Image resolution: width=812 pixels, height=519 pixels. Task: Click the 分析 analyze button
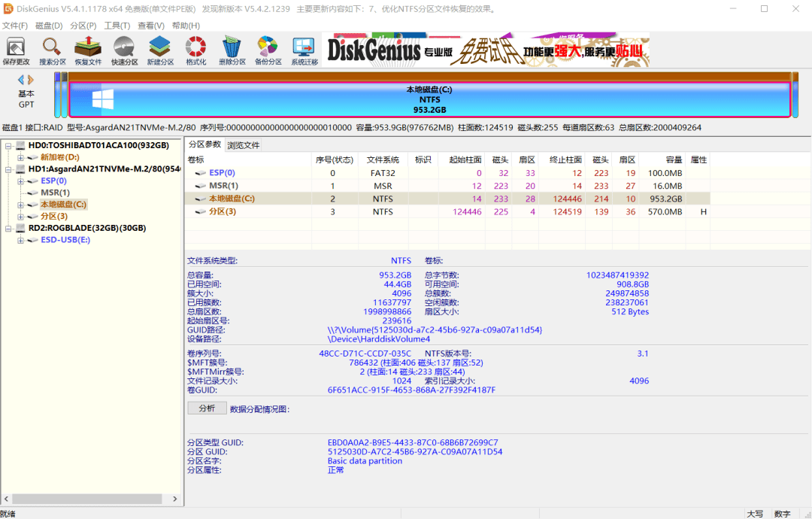[x=208, y=408]
